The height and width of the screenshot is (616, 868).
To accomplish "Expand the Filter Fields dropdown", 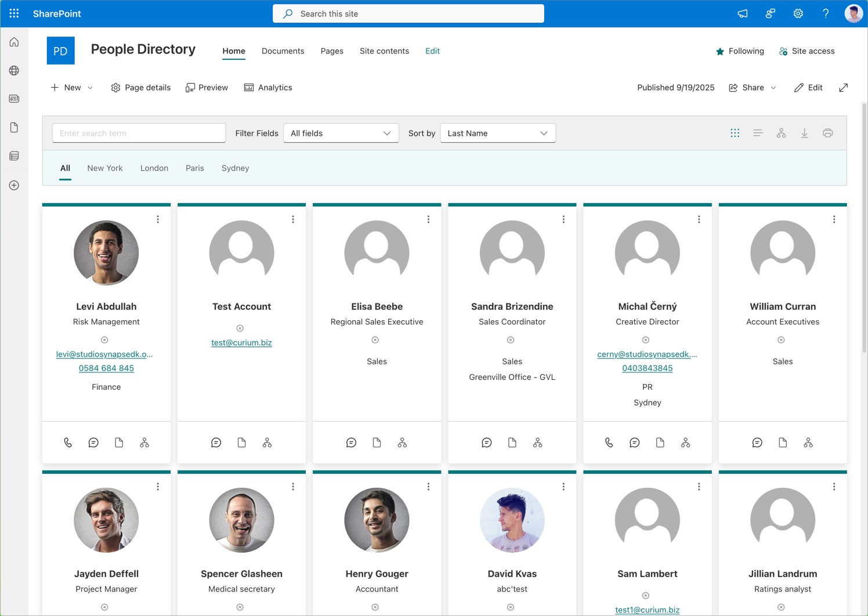I will 341,133.
